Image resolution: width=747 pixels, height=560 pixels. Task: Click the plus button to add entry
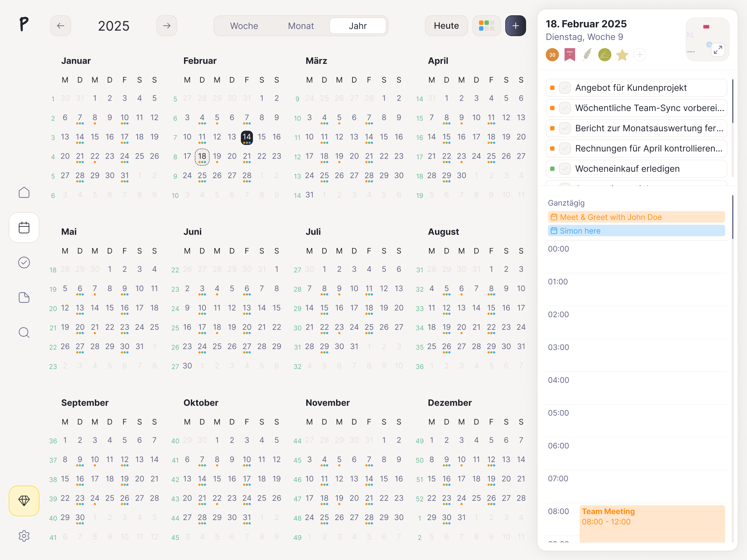point(515,26)
